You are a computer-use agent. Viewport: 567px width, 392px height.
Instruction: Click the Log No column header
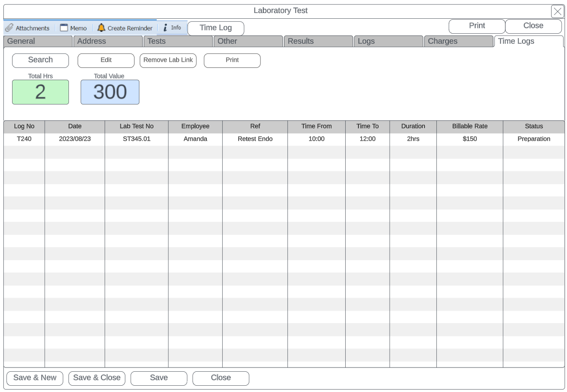(x=24, y=127)
